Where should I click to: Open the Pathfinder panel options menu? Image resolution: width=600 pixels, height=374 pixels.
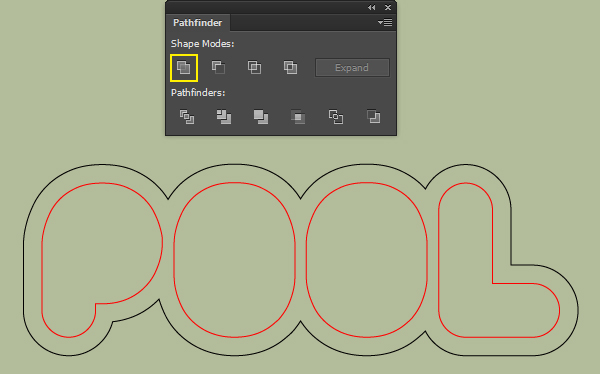[385, 23]
